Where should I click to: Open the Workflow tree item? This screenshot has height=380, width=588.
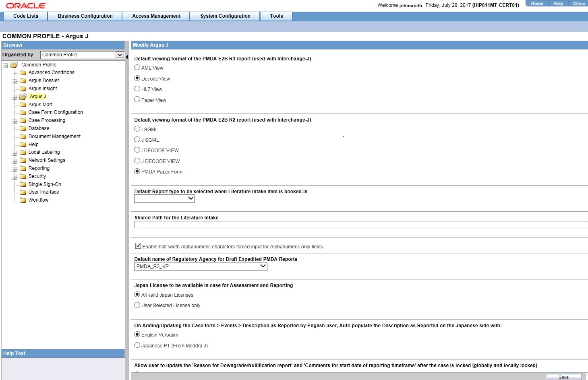pos(38,200)
